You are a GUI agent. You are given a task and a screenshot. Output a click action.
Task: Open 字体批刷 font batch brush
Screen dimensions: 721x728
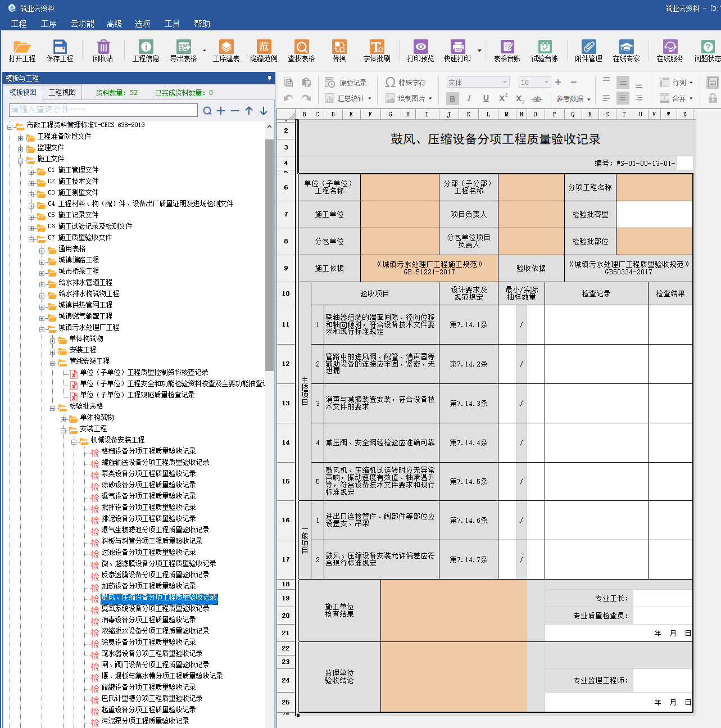(377, 50)
